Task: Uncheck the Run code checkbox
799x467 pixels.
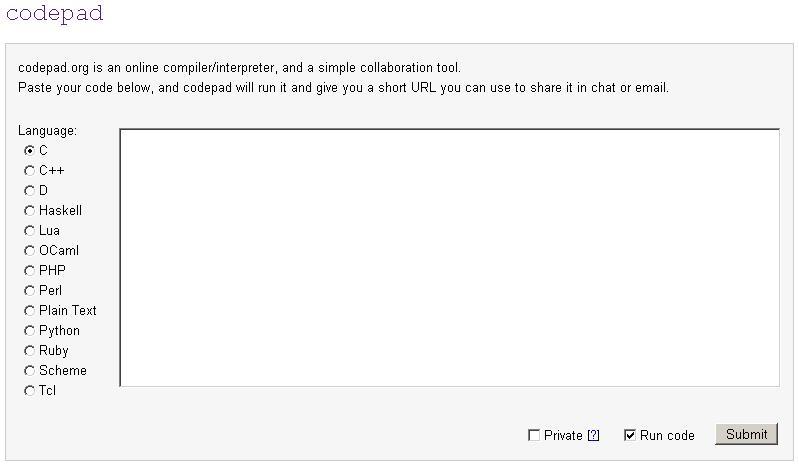Action: click(x=630, y=435)
